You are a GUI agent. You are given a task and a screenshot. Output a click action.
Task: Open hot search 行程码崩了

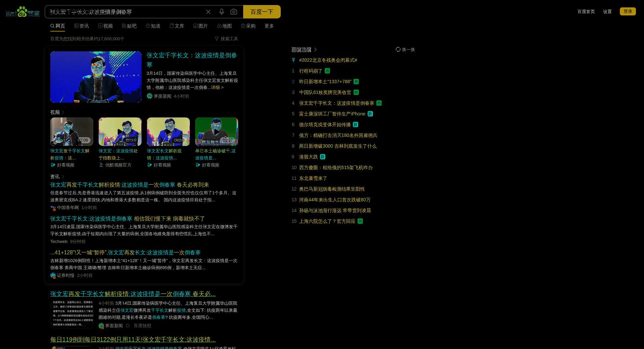[311, 71]
